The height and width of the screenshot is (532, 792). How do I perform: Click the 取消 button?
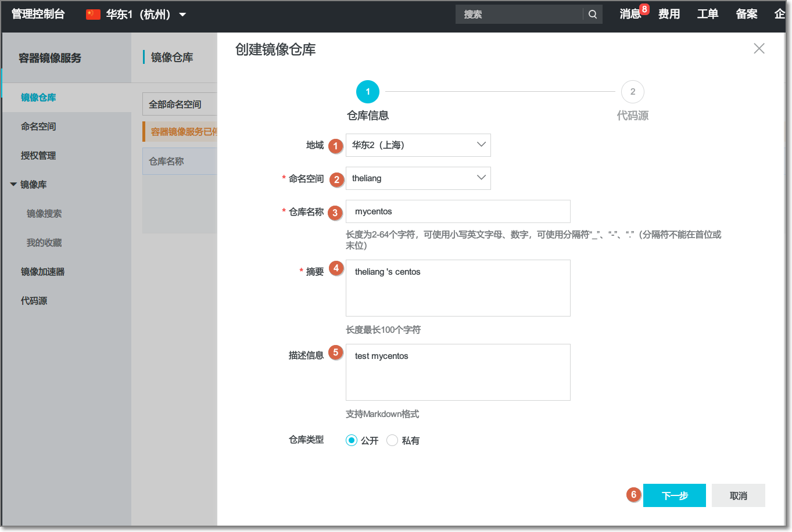(x=738, y=495)
